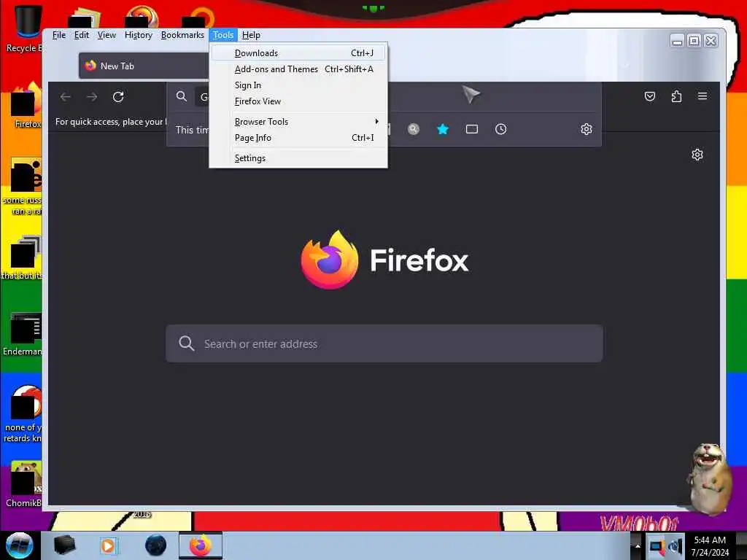747x560 pixels.
Task: Open the History menu
Action: [x=138, y=35]
